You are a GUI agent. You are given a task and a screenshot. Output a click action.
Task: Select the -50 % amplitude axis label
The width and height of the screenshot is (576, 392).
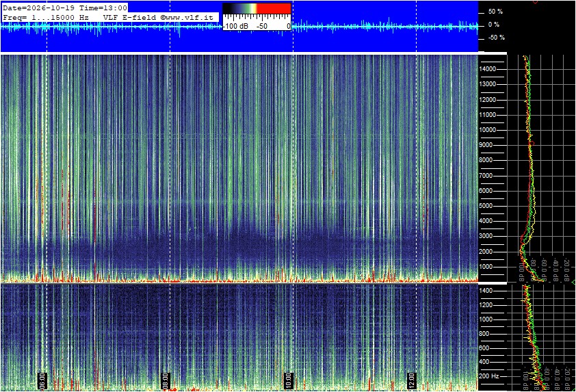coord(496,38)
